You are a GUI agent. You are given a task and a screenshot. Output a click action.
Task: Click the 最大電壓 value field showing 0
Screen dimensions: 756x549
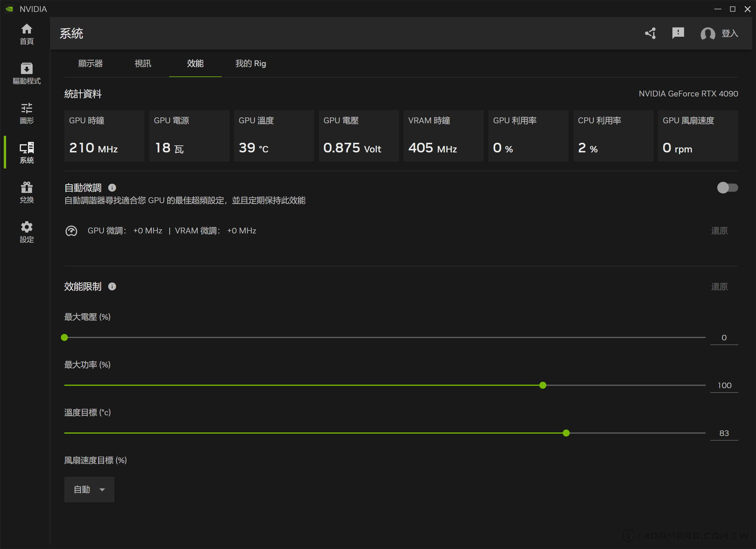[724, 337]
